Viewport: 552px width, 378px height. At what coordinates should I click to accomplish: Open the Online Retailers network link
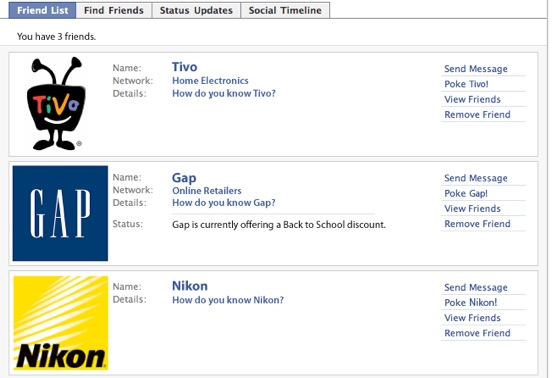pyautogui.click(x=207, y=191)
